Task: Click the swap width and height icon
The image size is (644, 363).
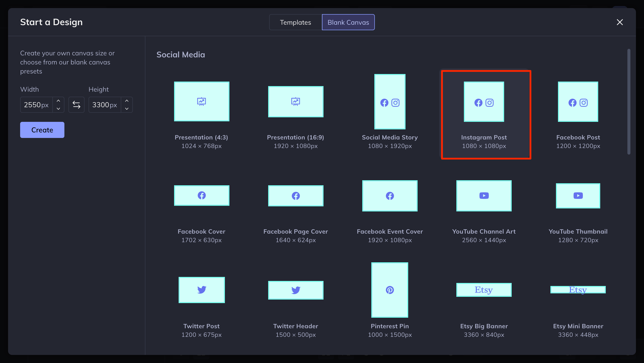Action: point(76,105)
